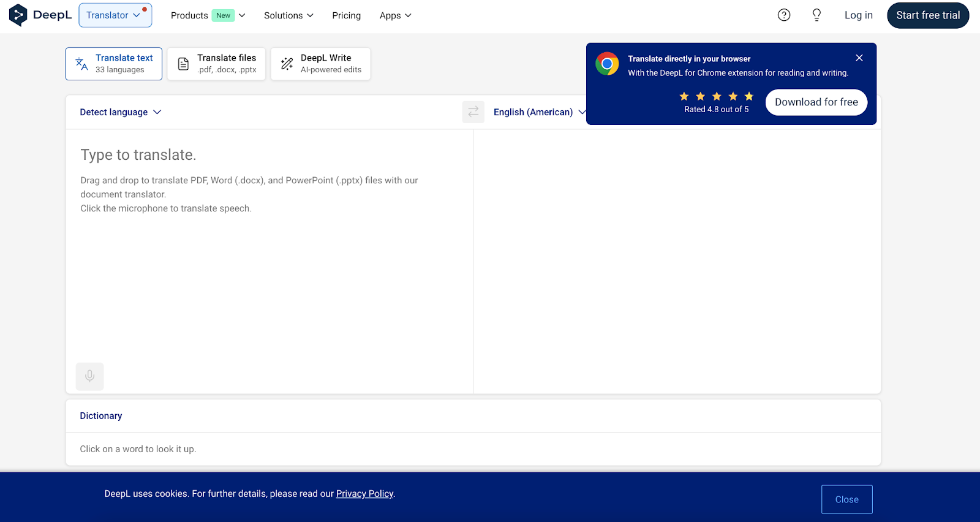This screenshot has height=522, width=980.
Task: Click into the Type to translate text area
Action: coord(269,245)
